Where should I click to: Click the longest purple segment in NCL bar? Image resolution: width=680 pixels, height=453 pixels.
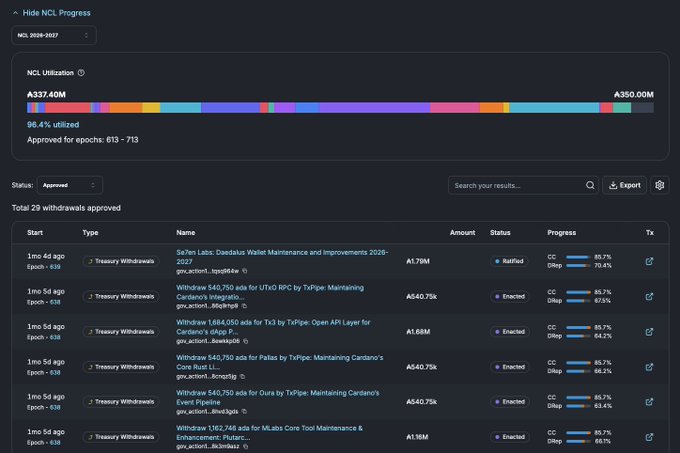(x=375, y=108)
